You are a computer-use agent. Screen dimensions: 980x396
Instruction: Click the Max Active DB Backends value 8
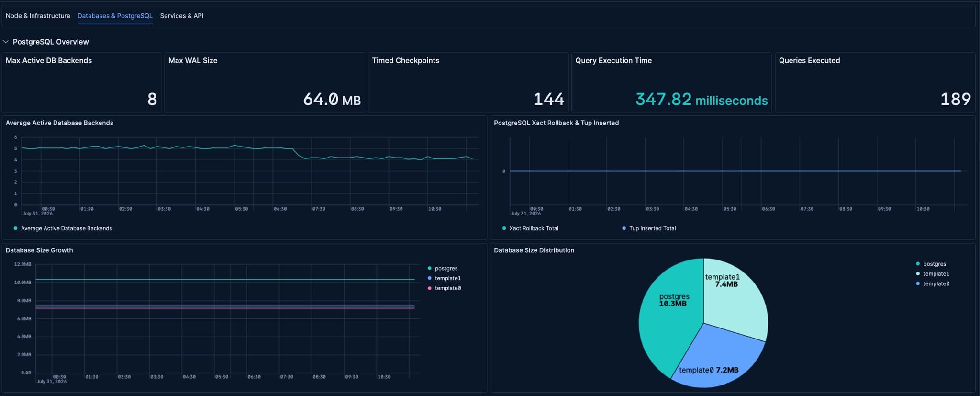click(x=152, y=99)
